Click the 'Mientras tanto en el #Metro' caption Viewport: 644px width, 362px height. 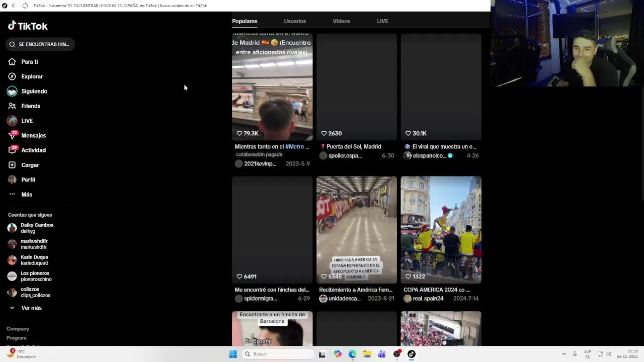coord(272,147)
